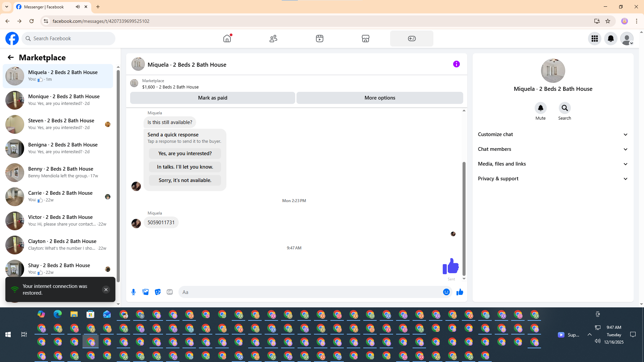Dismiss the internet connection restored notification
This screenshot has width=644, height=362.
106,290
